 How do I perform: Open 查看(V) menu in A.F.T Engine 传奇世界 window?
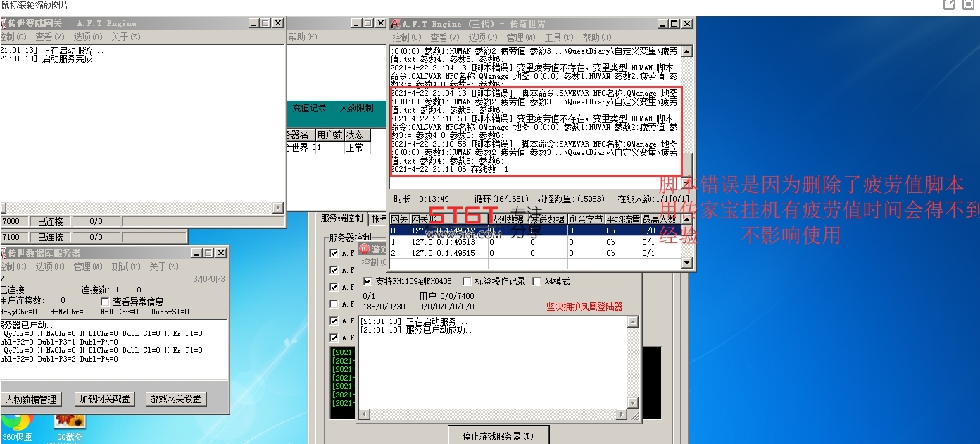coord(444,37)
